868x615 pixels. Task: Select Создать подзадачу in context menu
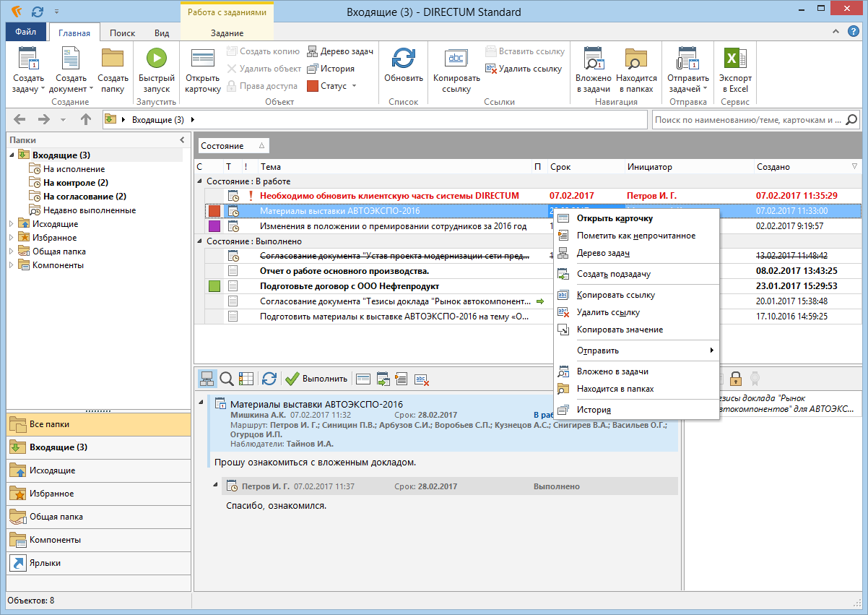pyautogui.click(x=614, y=274)
